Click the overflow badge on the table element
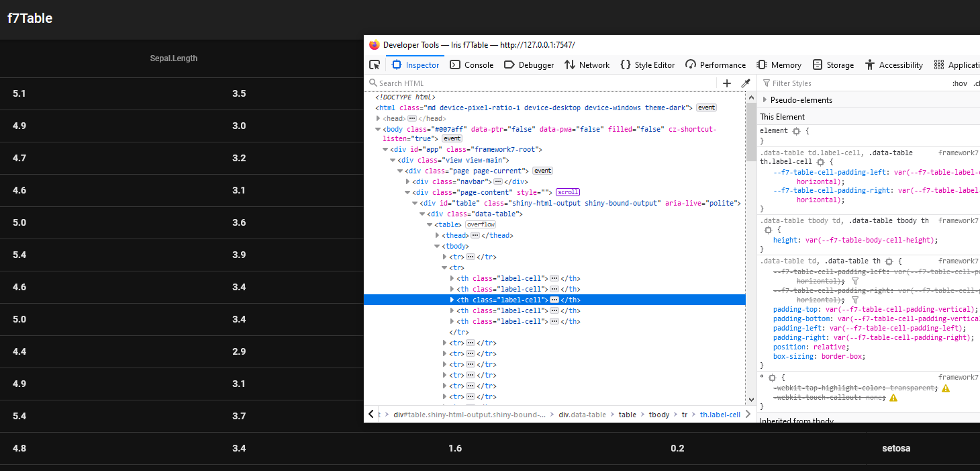 coord(479,224)
